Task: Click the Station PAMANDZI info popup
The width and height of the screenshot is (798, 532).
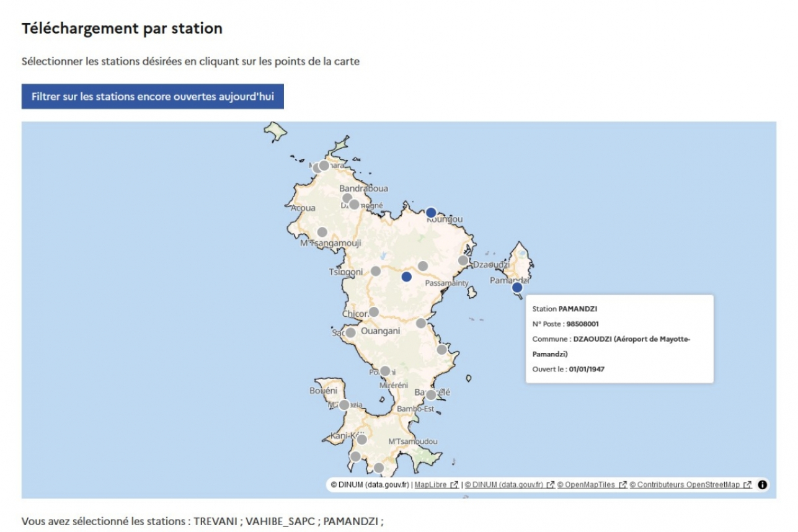Action: pyautogui.click(x=619, y=339)
